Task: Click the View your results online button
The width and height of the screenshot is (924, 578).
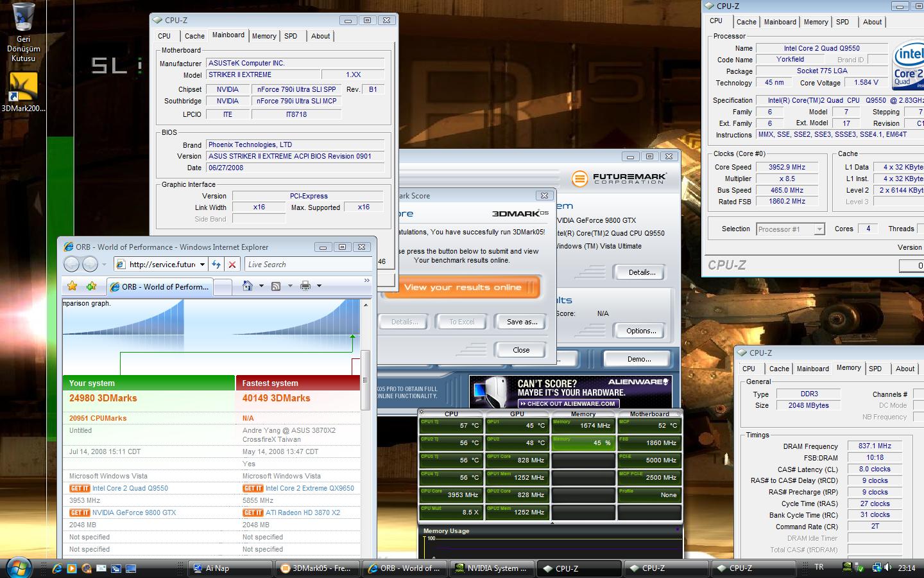Action: click(463, 287)
